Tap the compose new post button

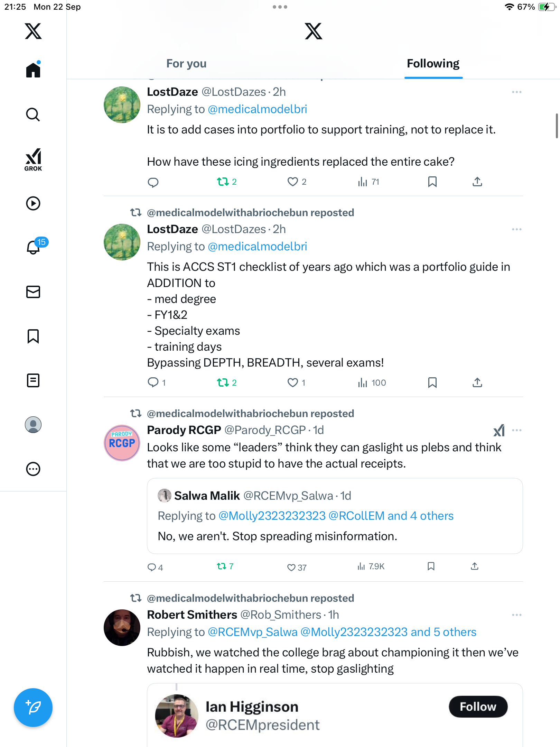33,707
